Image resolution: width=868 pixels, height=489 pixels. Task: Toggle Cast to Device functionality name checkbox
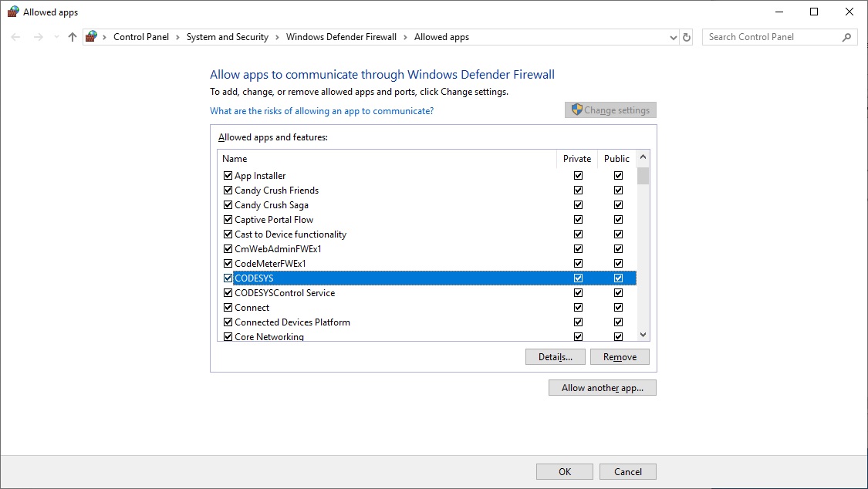point(228,234)
